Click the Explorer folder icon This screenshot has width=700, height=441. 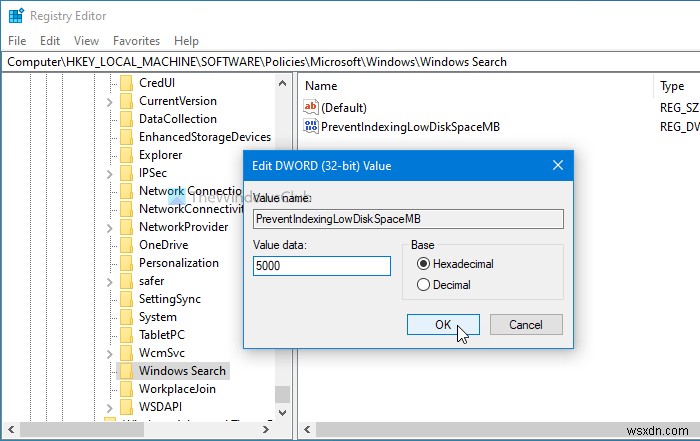126,155
